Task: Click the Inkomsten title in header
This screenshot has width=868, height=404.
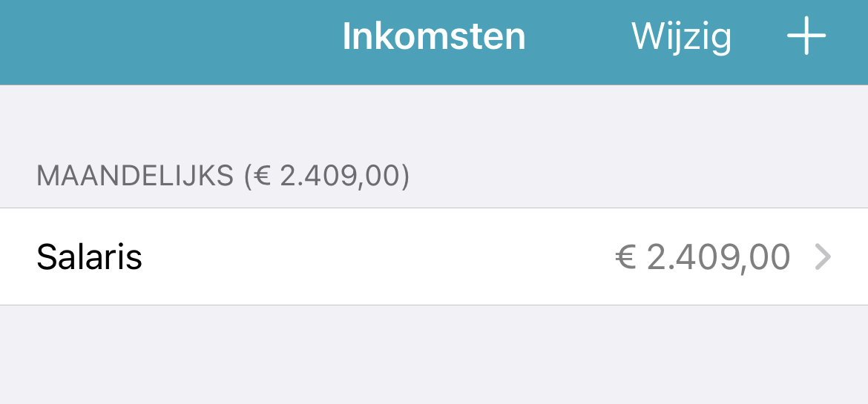Action: pos(433,36)
